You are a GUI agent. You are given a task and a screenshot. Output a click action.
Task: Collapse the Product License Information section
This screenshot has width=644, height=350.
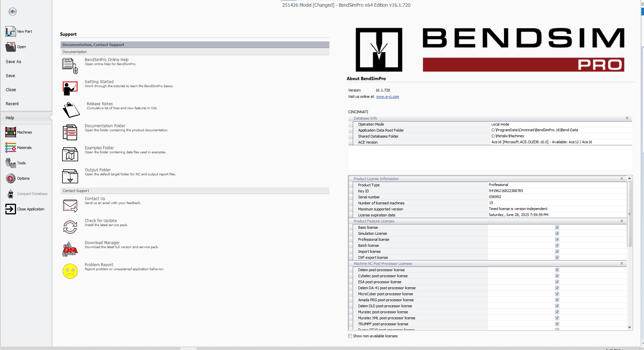tap(622, 179)
